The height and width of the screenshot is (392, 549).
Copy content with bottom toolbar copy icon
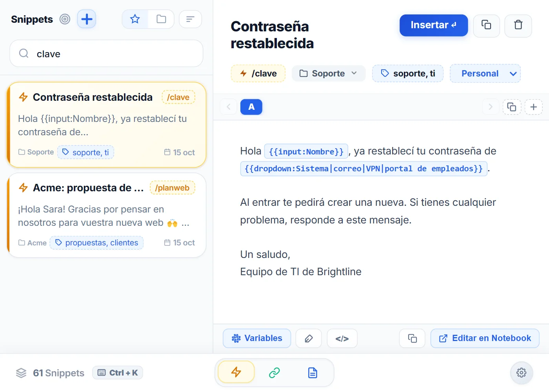pyautogui.click(x=412, y=338)
